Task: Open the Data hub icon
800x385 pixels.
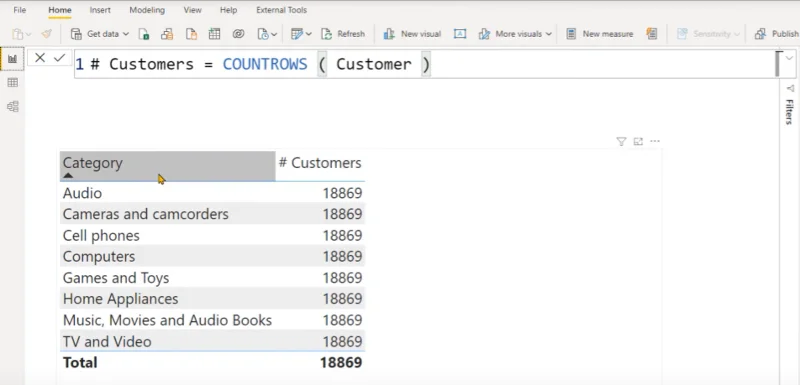Action: [167, 34]
